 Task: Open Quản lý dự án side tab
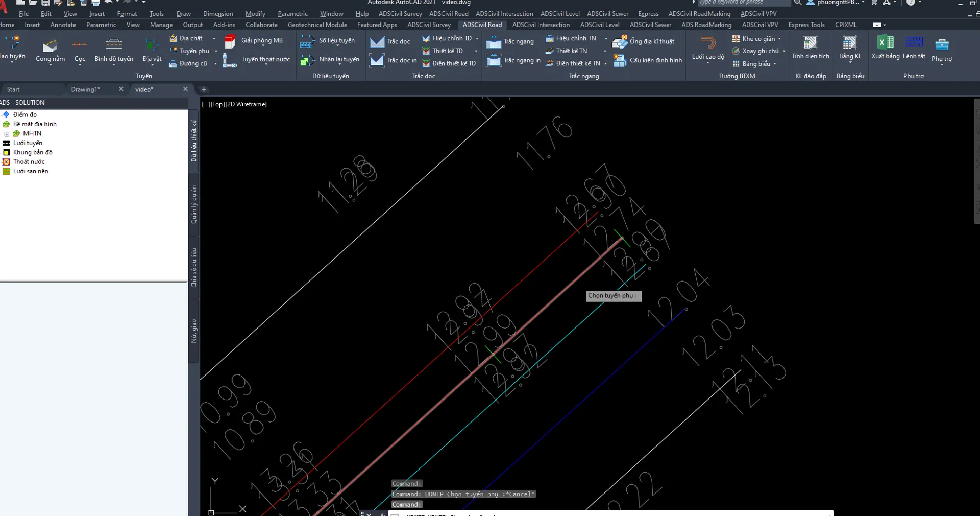(194, 204)
